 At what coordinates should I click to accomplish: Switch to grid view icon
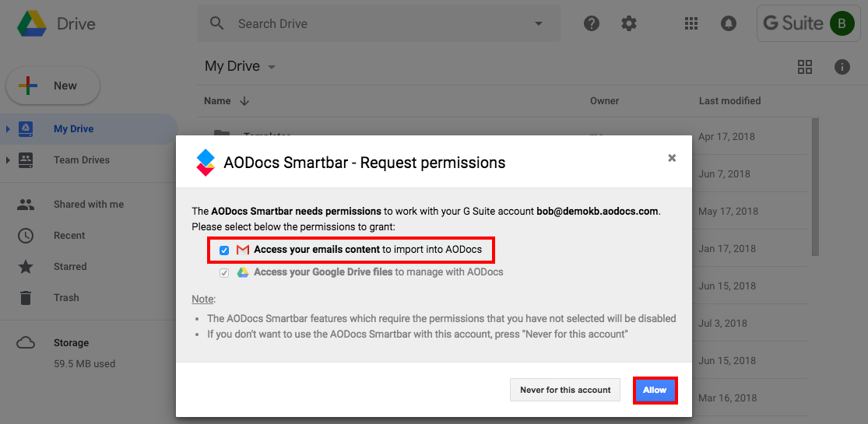[805, 67]
